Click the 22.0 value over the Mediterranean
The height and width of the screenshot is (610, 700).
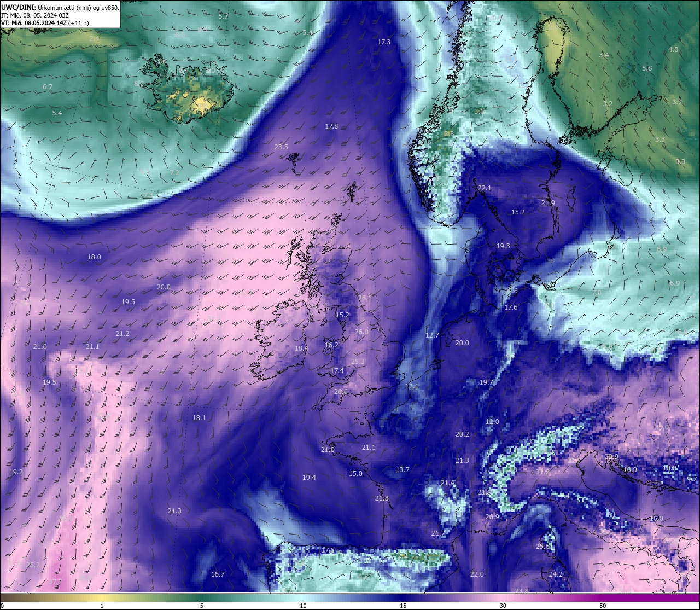click(x=477, y=574)
